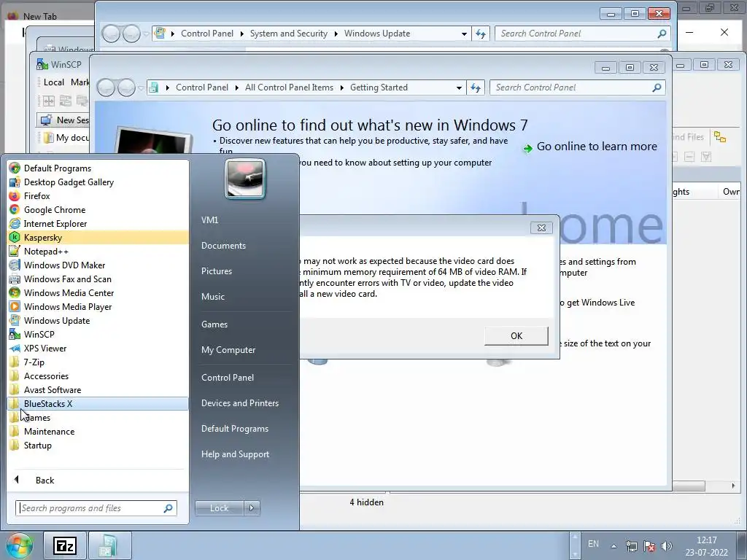The height and width of the screenshot is (560, 747).
Task: Open Notepad++ icon
Action: (x=15, y=251)
